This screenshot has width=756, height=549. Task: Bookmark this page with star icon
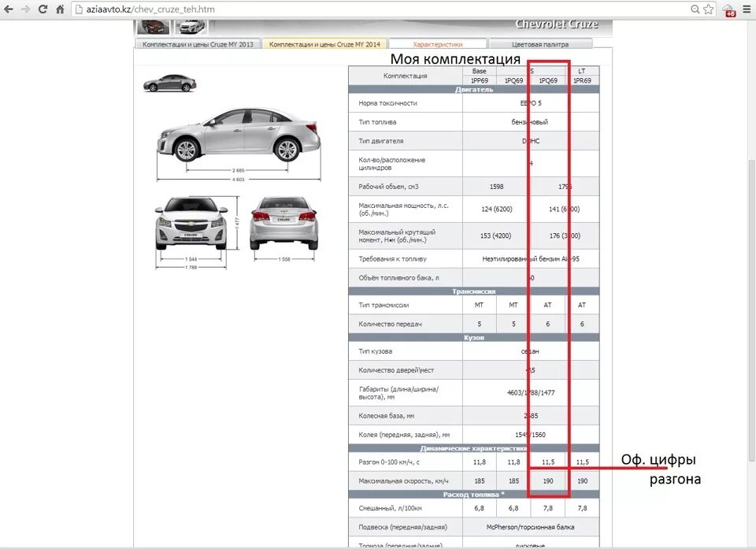(x=708, y=9)
